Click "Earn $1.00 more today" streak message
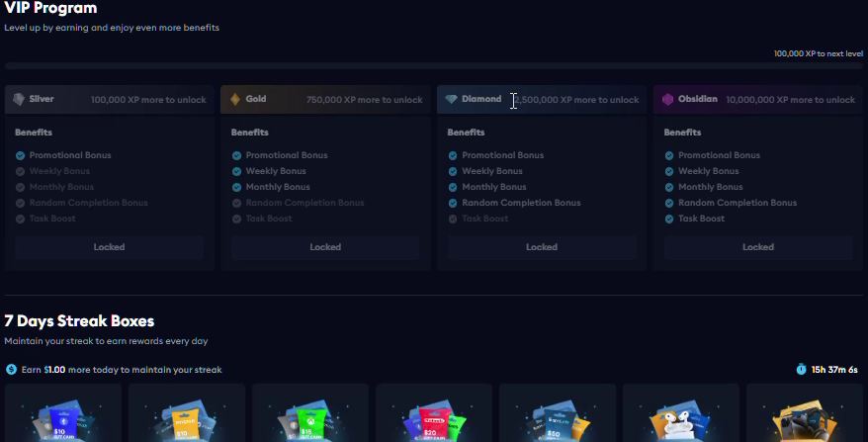Screen dimensions: 868x442 [x=122, y=370]
